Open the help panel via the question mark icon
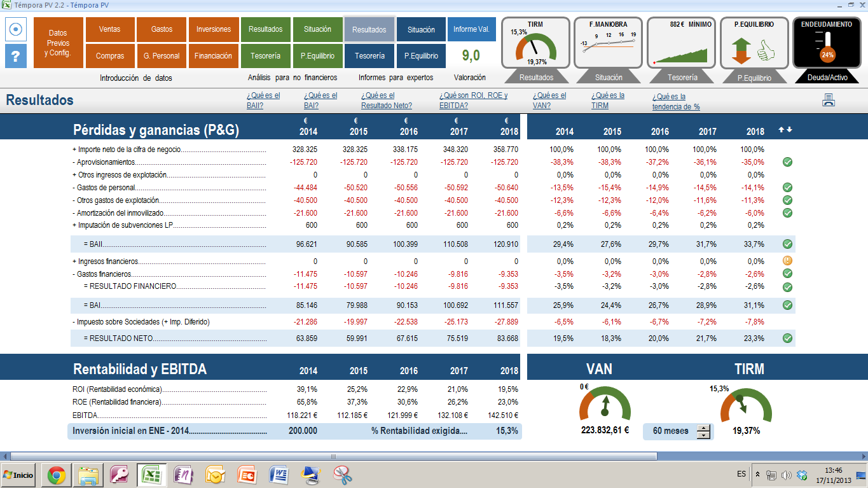This screenshot has width=868, height=488. point(14,55)
